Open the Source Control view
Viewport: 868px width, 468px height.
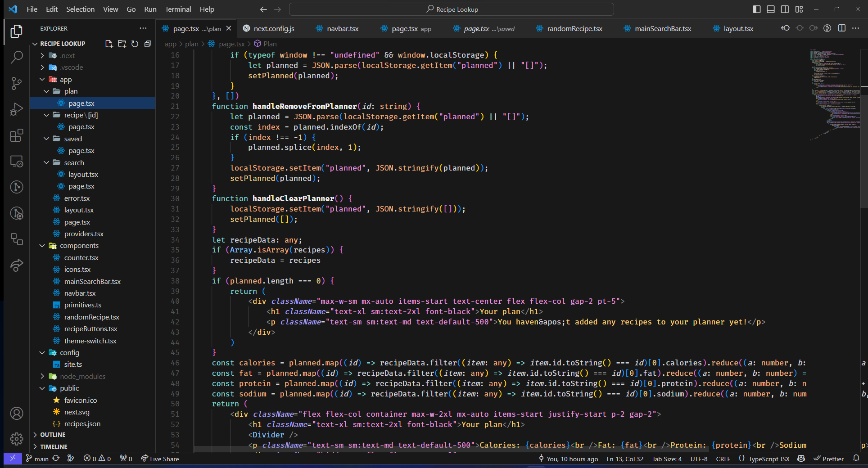17,83
